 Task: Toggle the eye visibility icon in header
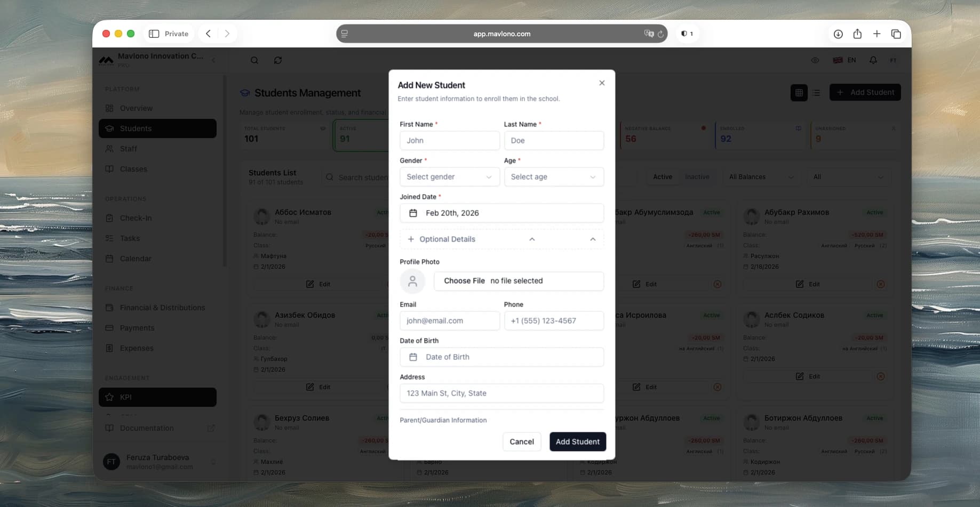[815, 60]
